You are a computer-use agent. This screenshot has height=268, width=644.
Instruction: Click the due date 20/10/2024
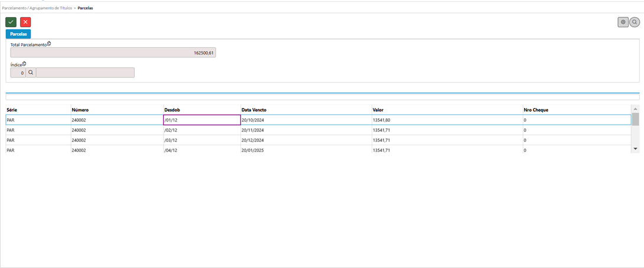(253, 120)
